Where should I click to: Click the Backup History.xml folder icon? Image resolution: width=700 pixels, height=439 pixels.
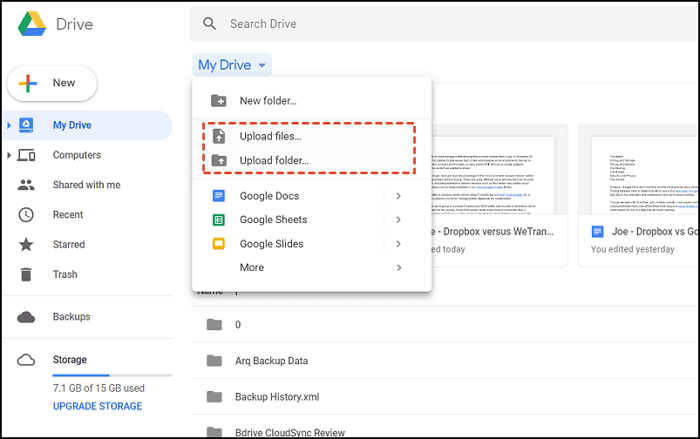[x=214, y=397]
